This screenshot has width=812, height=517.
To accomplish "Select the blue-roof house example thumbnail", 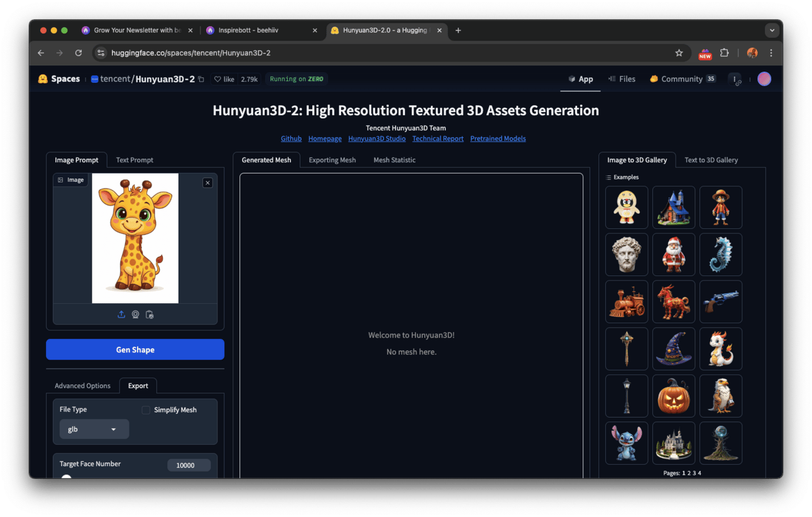I will pos(674,208).
